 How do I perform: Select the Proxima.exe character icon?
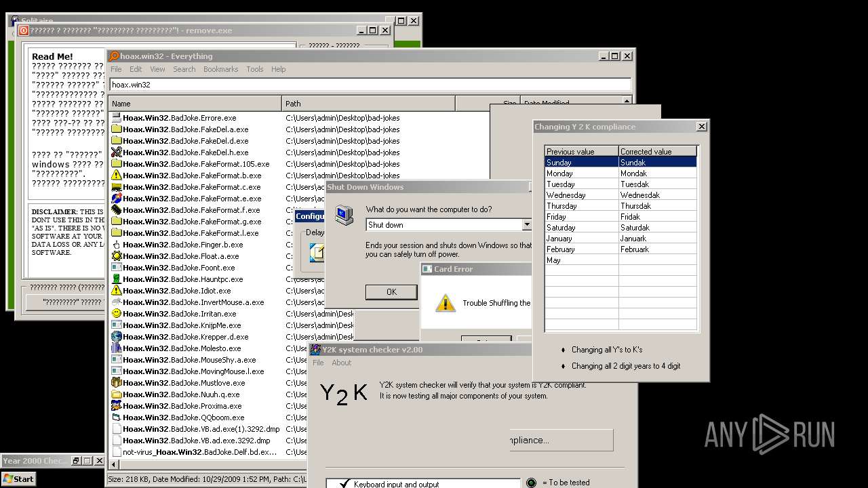(x=117, y=406)
